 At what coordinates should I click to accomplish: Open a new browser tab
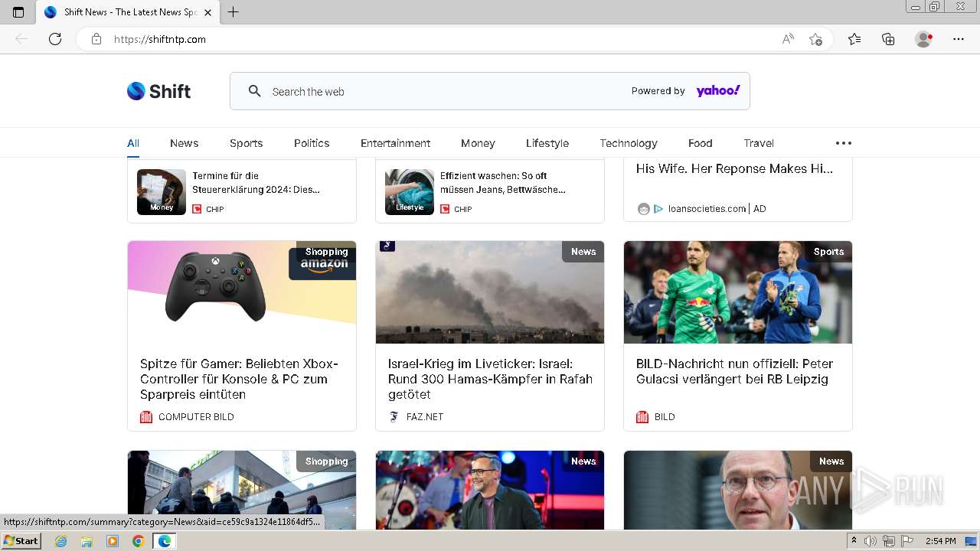click(x=234, y=12)
